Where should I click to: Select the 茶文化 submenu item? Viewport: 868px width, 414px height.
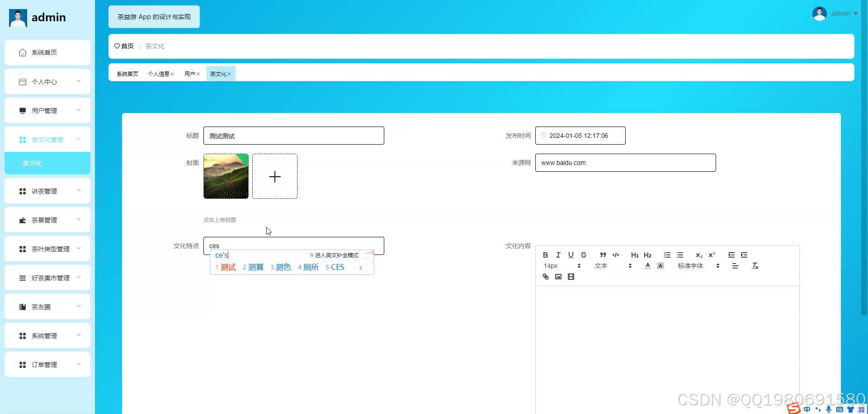tap(47, 163)
